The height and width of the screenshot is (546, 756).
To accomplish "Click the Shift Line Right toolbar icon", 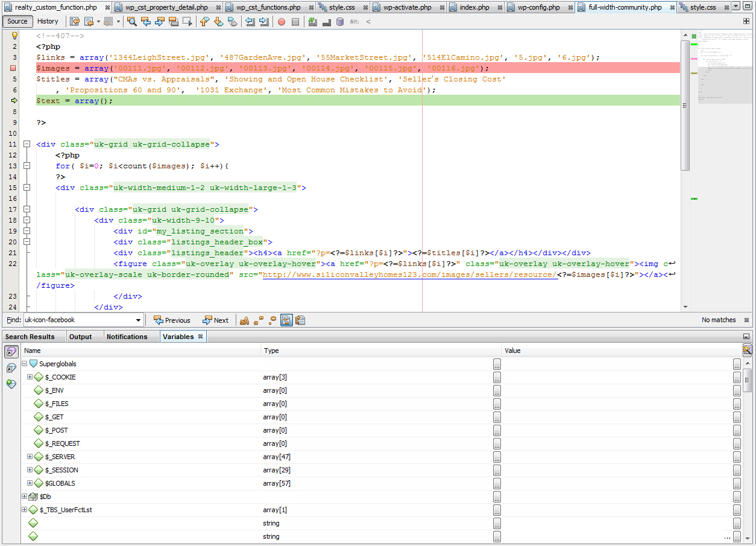I will pyautogui.click(x=264, y=22).
